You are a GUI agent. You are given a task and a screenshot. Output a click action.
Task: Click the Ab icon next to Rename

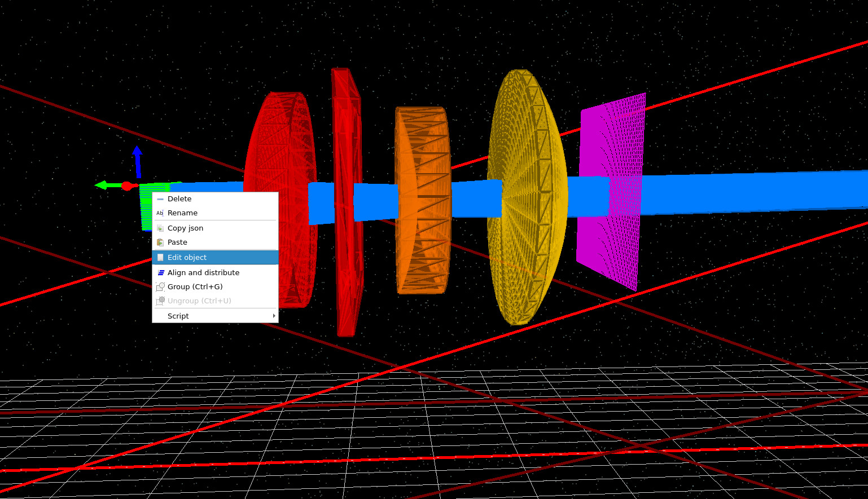click(160, 213)
